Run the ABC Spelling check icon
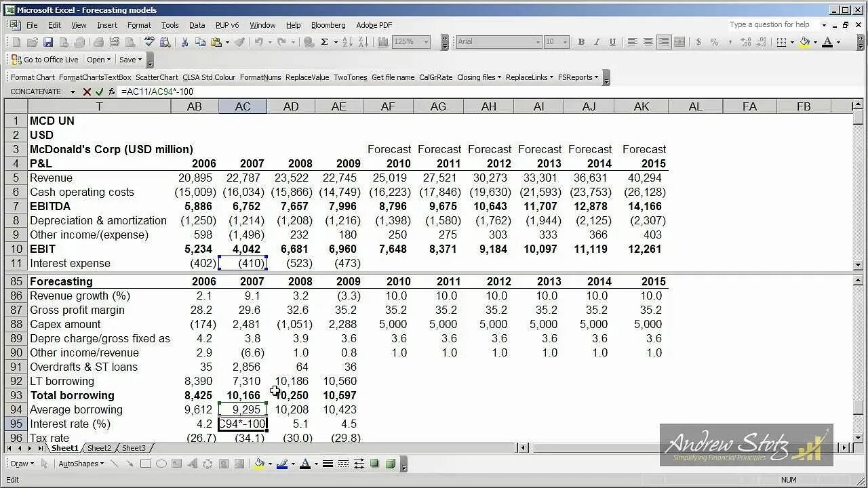 click(150, 42)
